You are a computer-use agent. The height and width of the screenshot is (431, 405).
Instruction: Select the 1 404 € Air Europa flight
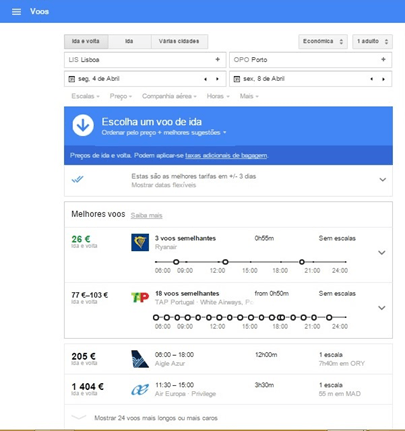228,389
